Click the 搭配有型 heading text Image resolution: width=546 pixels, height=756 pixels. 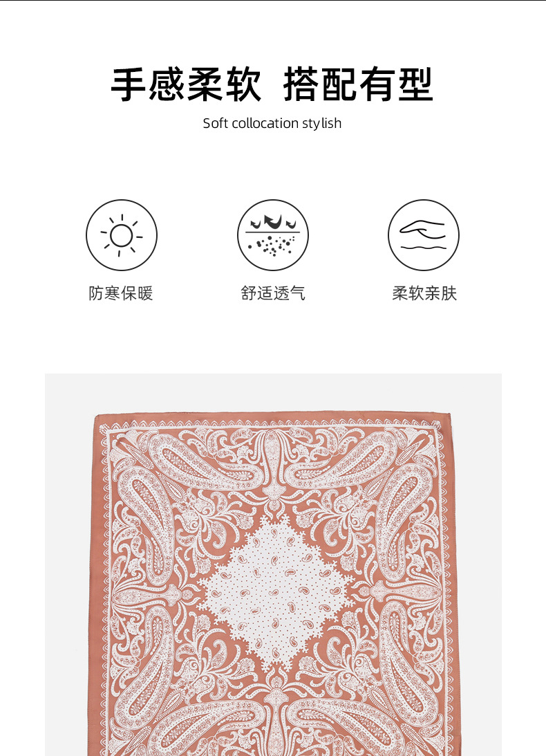358,85
